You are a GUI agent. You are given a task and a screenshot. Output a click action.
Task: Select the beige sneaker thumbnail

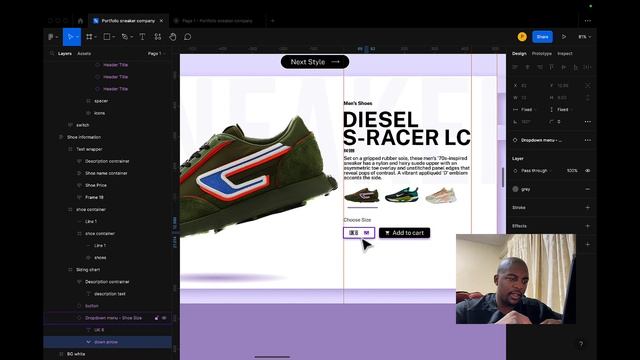click(x=440, y=195)
